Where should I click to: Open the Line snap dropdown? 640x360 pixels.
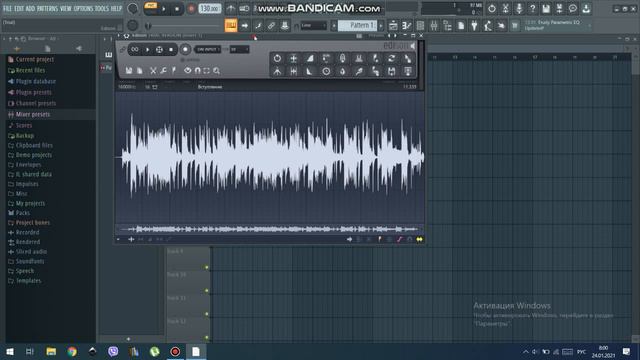point(313,25)
